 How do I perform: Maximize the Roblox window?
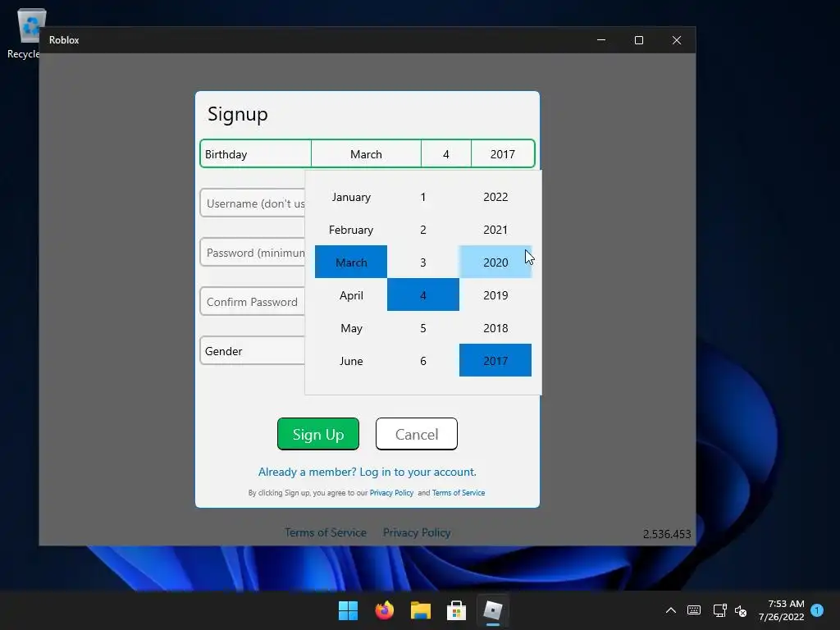[638, 40]
